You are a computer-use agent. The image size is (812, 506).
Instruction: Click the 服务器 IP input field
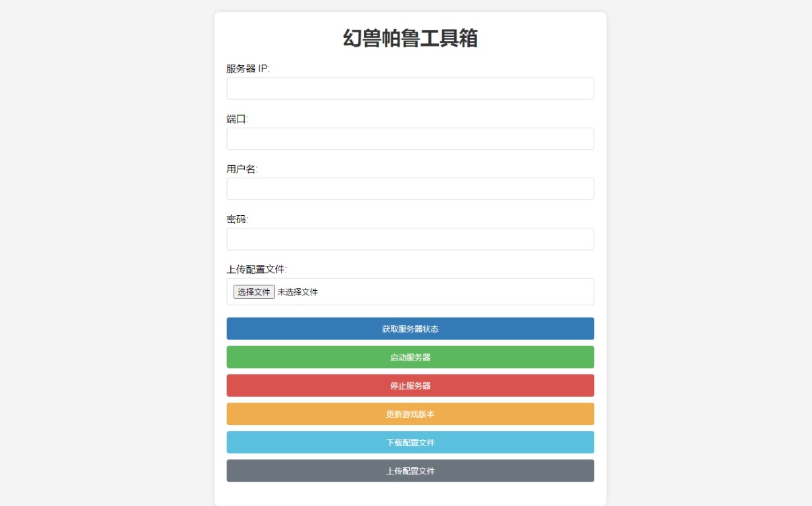click(410, 89)
